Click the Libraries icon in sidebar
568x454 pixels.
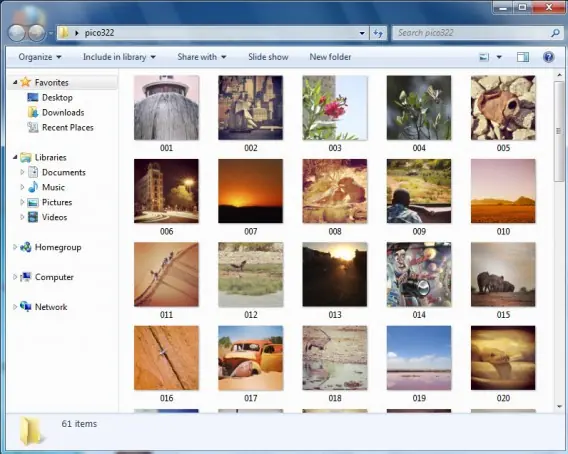(x=26, y=157)
